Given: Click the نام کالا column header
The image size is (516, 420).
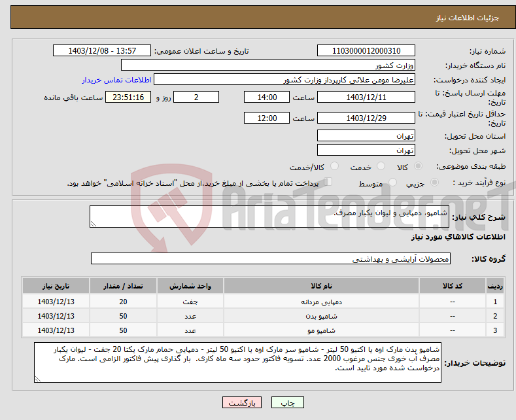Looking at the screenshot, I should [x=321, y=286].
